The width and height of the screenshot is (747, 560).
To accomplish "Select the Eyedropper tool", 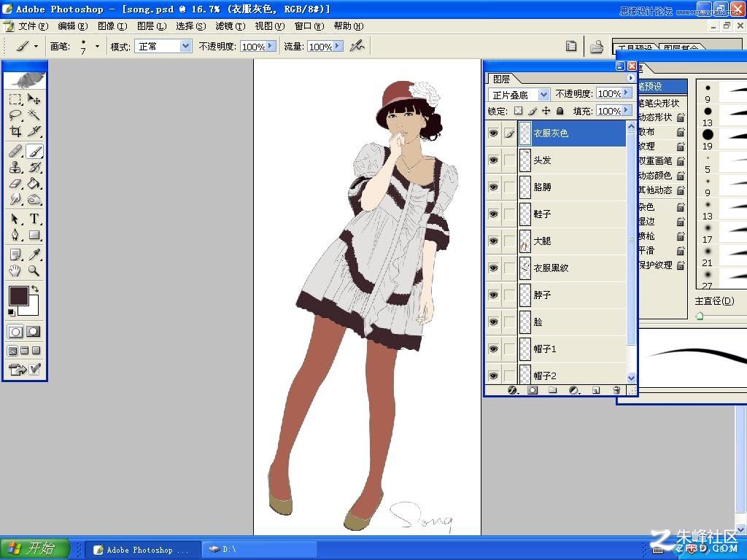I will point(34,254).
